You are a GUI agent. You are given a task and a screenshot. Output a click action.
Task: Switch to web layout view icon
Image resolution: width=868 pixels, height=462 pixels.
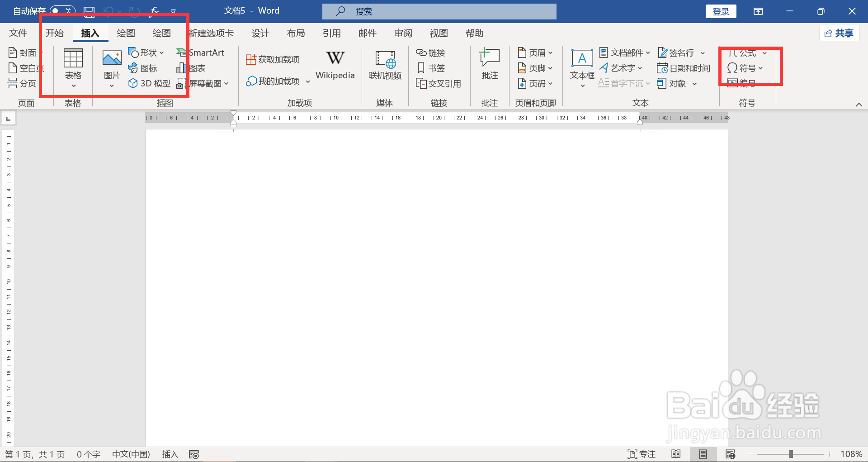click(730, 454)
